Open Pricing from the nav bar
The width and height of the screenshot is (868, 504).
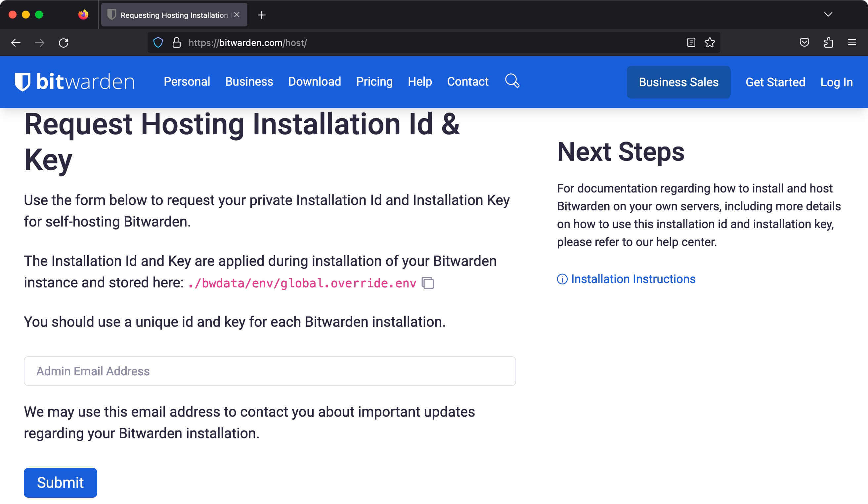coord(374,82)
